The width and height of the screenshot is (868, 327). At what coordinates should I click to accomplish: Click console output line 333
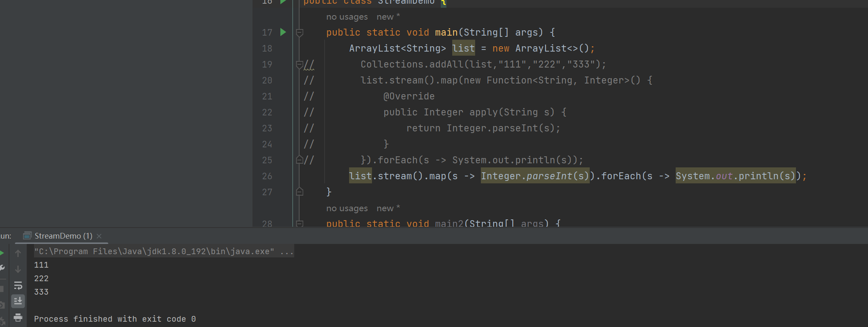pos(41,292)
